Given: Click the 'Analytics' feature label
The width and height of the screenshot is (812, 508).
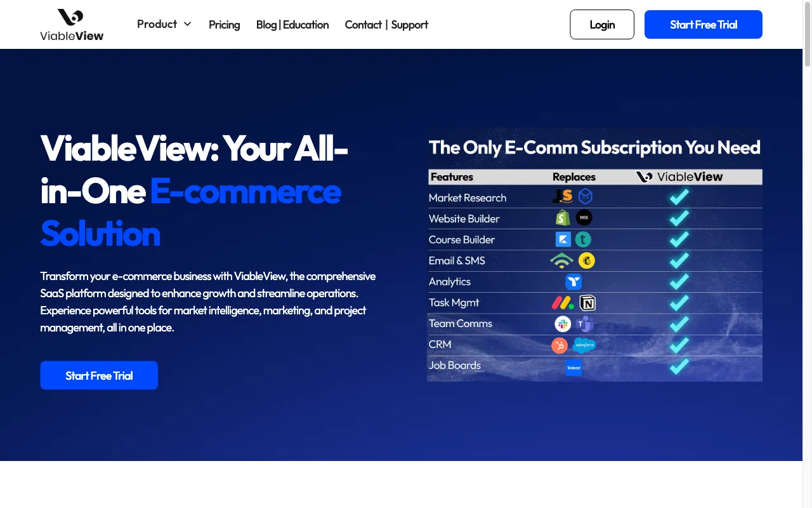Looking at the screenshot, I should (x=450, y=281).
